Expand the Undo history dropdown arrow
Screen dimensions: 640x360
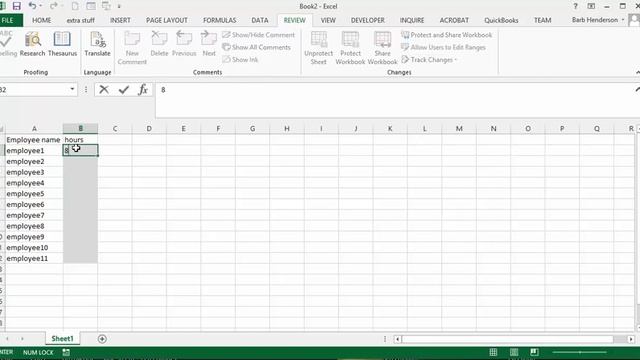pyautogui.click(x=40, y=6)
